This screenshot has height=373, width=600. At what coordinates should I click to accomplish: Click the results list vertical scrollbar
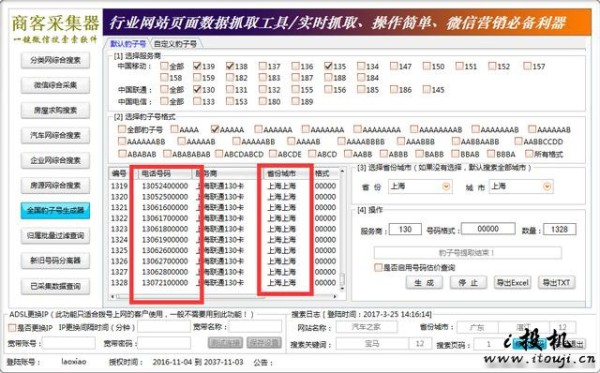(x=342, y=230)
